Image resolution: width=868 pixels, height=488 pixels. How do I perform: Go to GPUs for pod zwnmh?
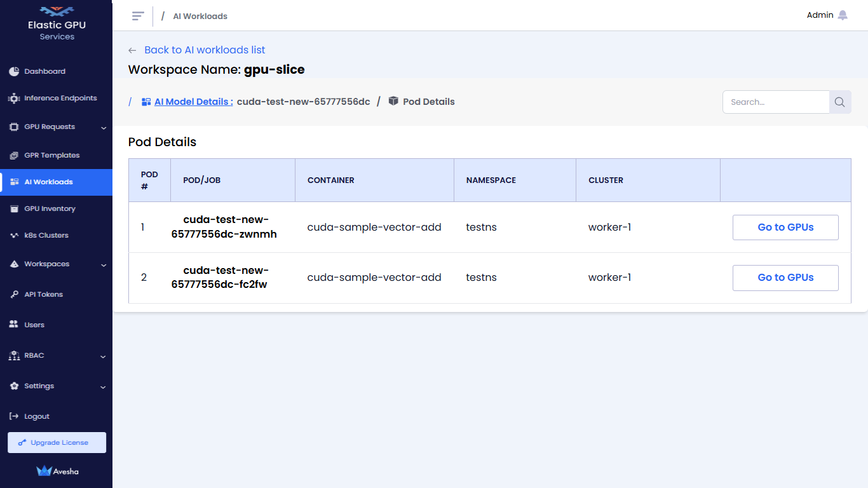[x=785, y=227]
